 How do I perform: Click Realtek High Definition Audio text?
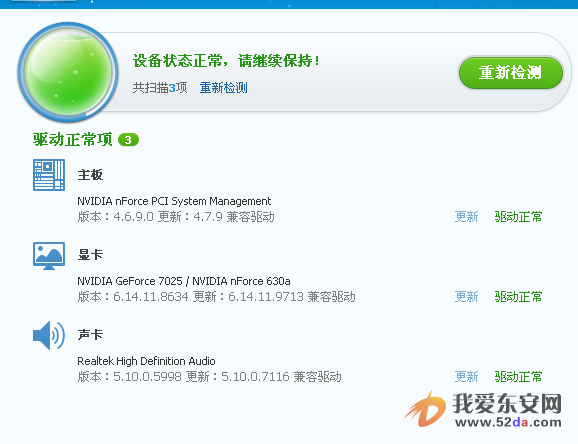pyautogui.click(x=146, y=361)
